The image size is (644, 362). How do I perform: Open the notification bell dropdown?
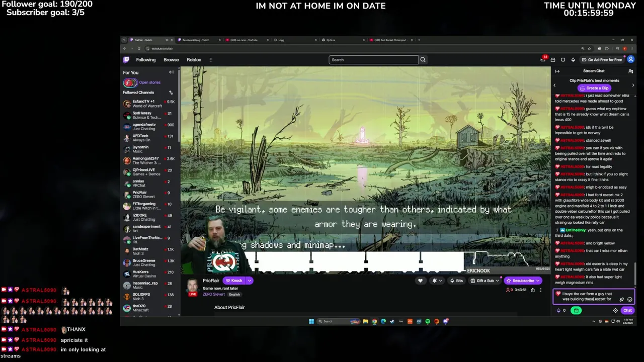[x=437, y=281]
